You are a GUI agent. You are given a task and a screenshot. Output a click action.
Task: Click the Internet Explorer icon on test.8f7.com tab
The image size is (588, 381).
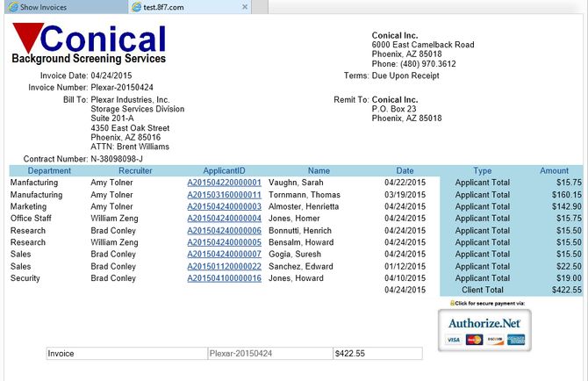(137, 7)
